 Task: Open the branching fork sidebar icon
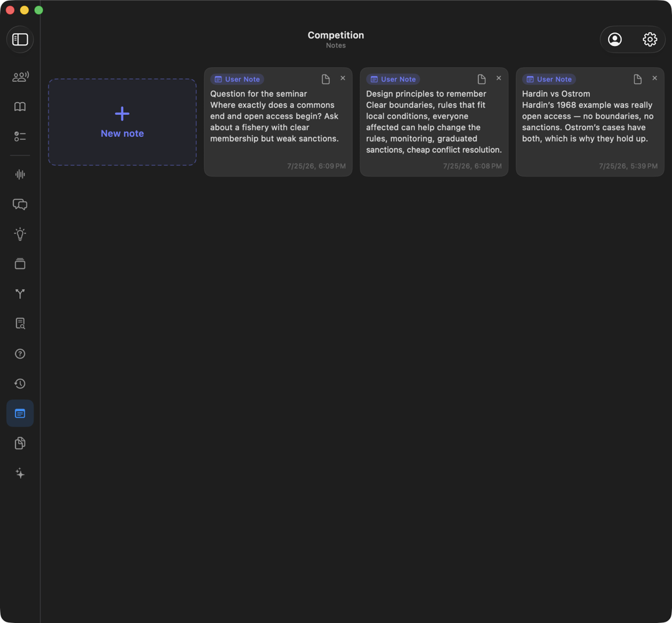click(20, 293)
